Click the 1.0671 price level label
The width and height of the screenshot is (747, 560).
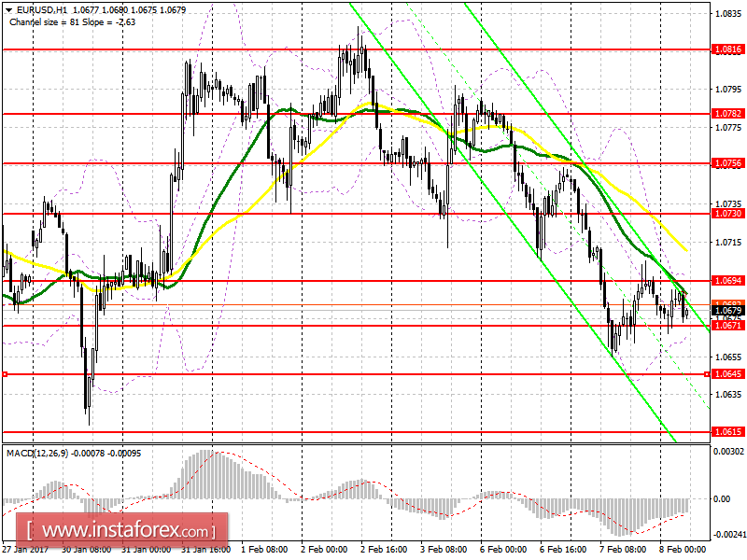[728, 326]
